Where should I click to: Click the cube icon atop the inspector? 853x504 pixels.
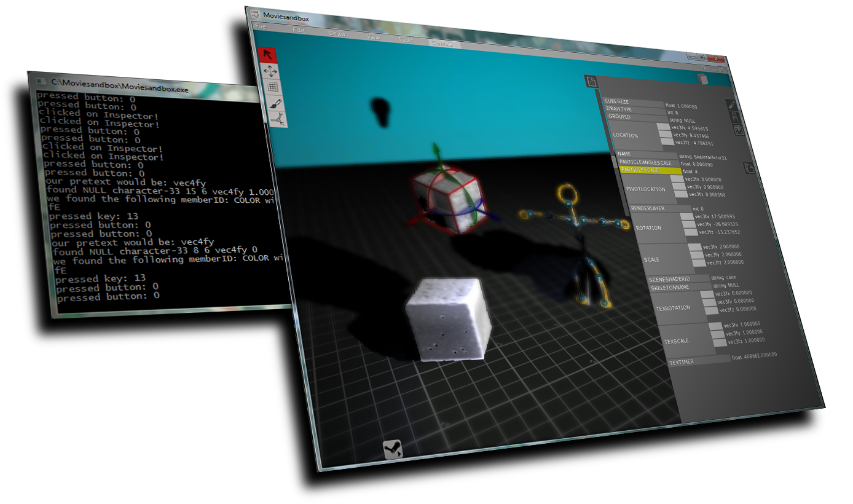pos(702,79)
